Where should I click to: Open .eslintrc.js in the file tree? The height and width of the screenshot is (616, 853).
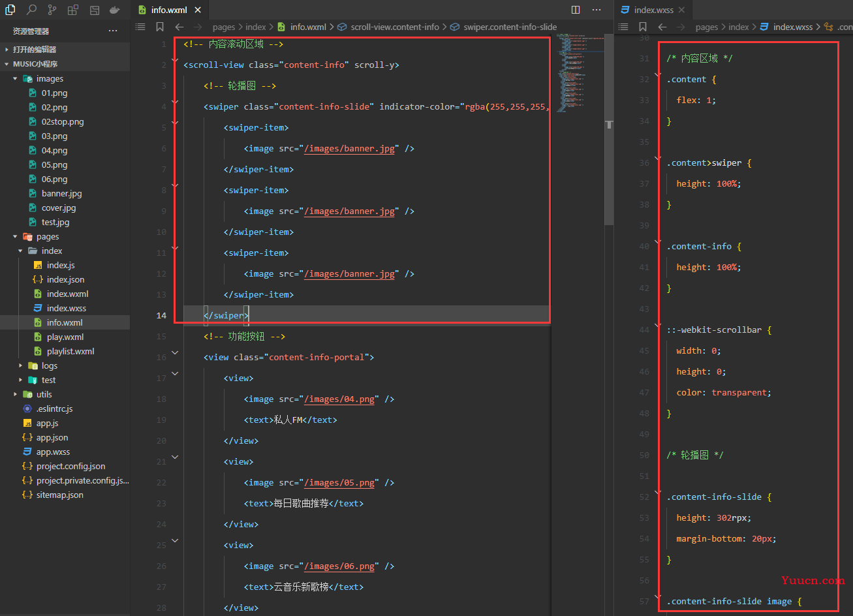pos(54,408)
